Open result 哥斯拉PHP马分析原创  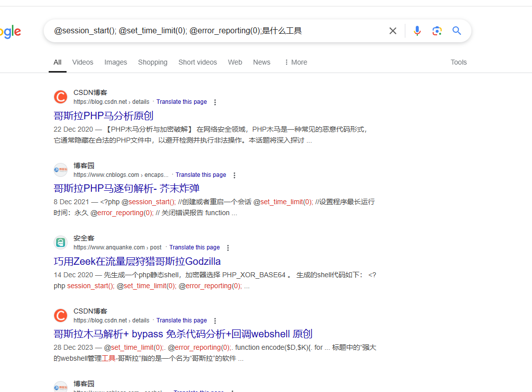tap(103, 116)
